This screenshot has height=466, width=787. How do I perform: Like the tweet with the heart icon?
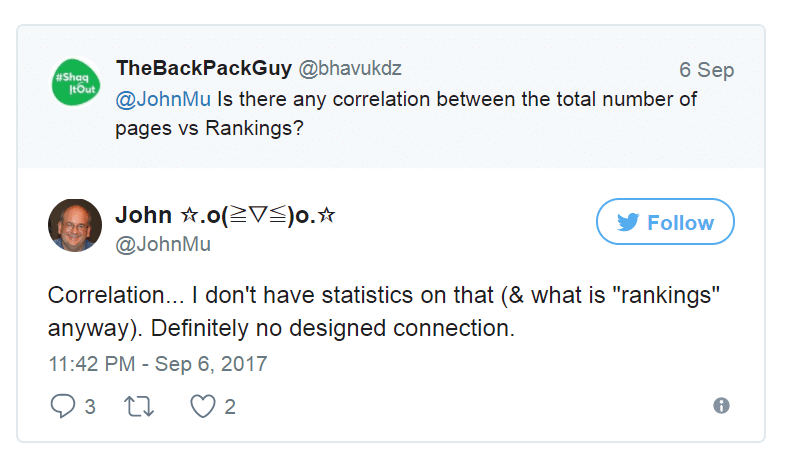point(203,406)
